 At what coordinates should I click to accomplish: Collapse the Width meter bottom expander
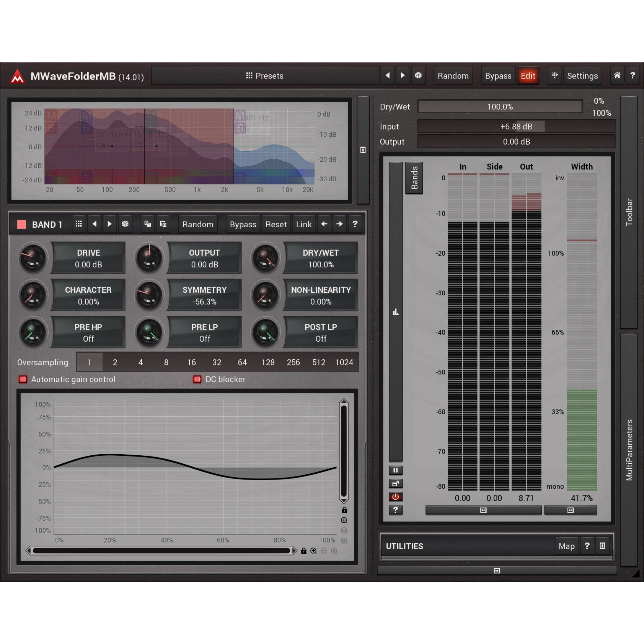click(x=570, y=510)
